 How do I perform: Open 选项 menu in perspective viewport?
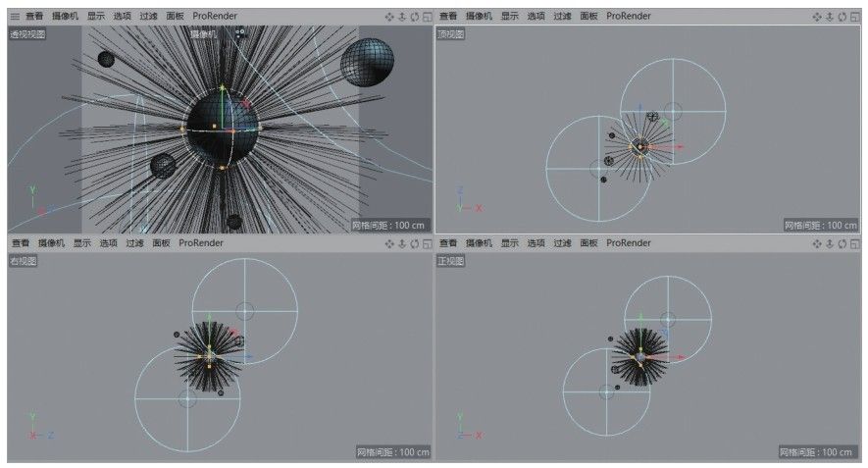pyautogui.click(x=123, y=16)
